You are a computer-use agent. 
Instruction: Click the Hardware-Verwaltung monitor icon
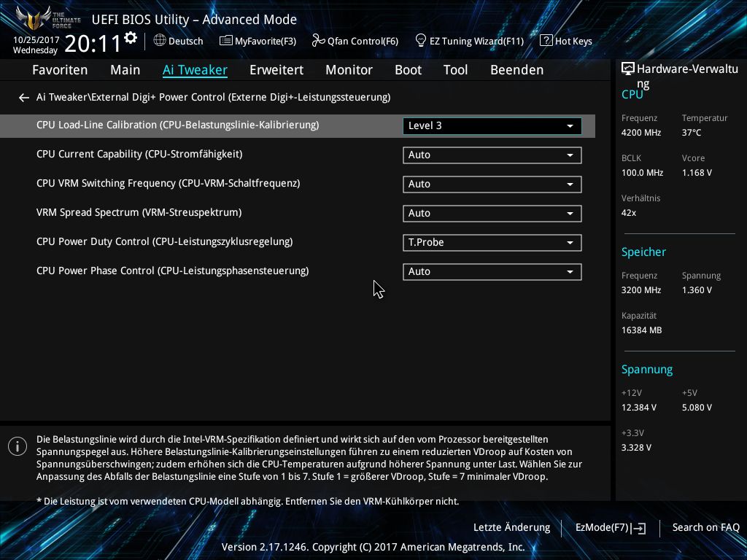628,69
